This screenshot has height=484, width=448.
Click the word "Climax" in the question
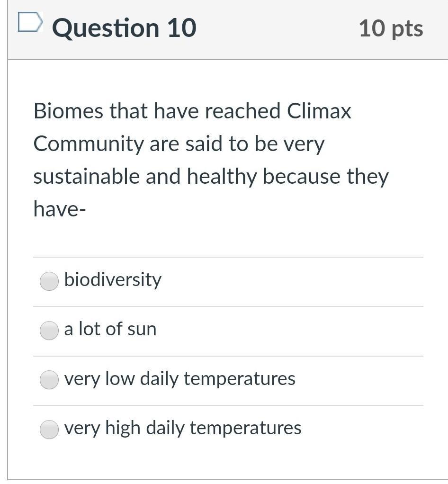319,111
